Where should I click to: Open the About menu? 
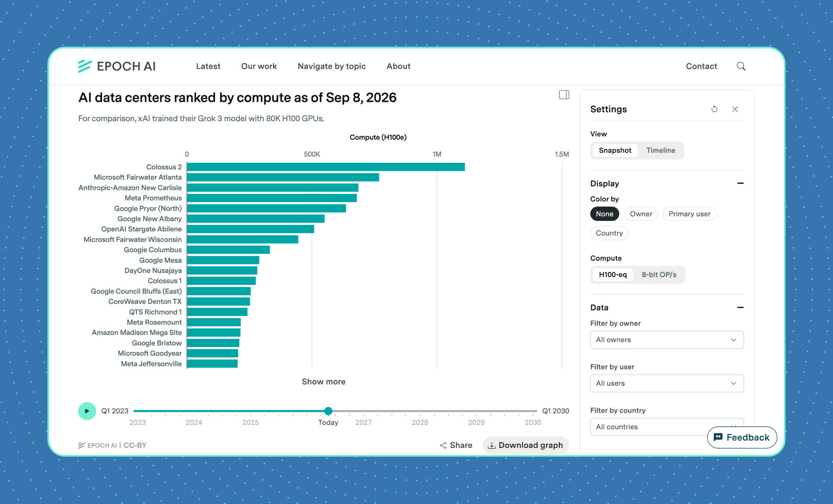pyautogui.click(x=398, y=66)
